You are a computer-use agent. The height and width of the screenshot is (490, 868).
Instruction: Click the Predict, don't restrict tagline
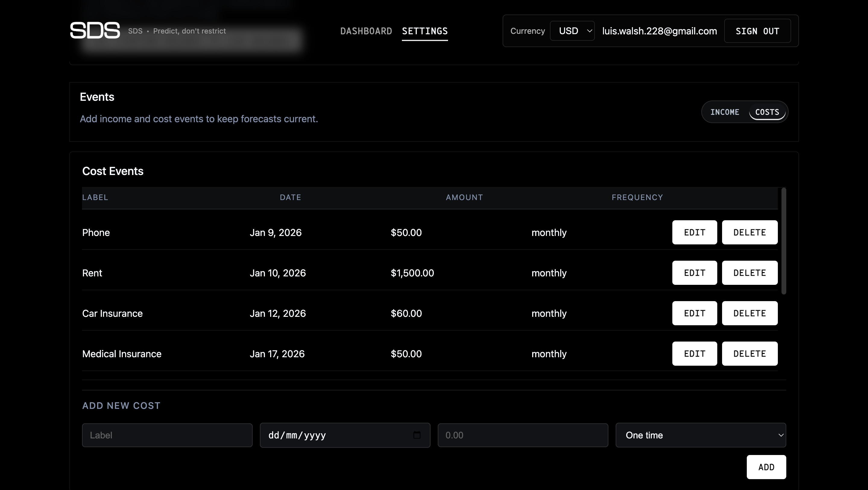[189, 31]
